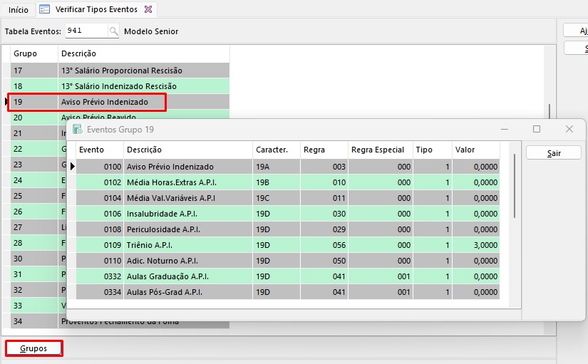Click Caracter. cell 19C
This screenshot has width=588, height=364.
pyautogui.click(x=277, y=198)
